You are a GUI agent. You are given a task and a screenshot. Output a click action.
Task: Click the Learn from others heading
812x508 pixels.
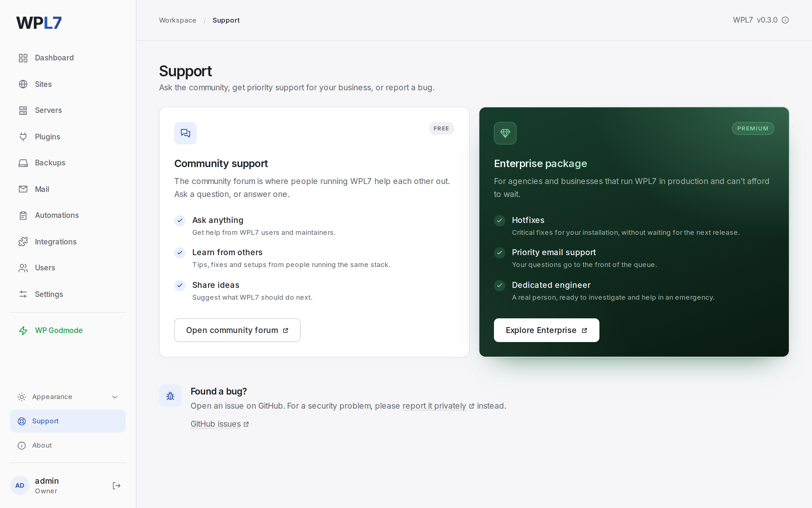(227, 252)
